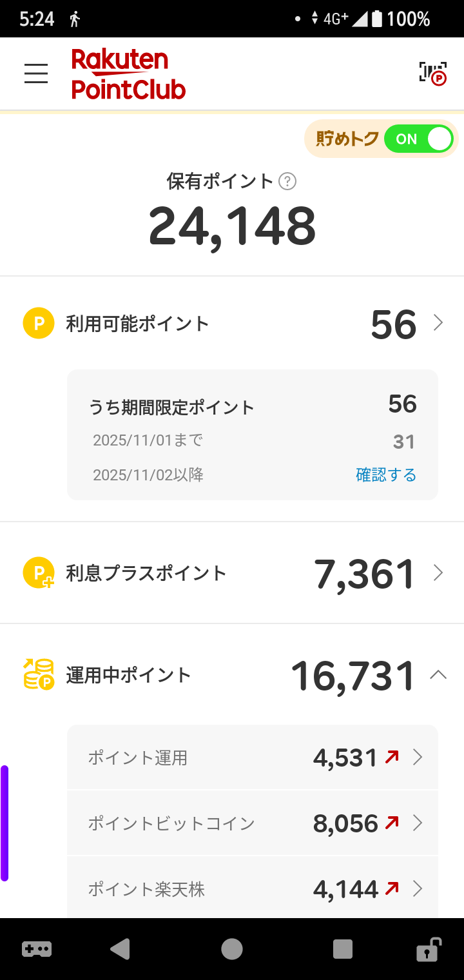The image size is (464, 980).
Task: Tap the 24,148 total points number
Action: point(232,227)
